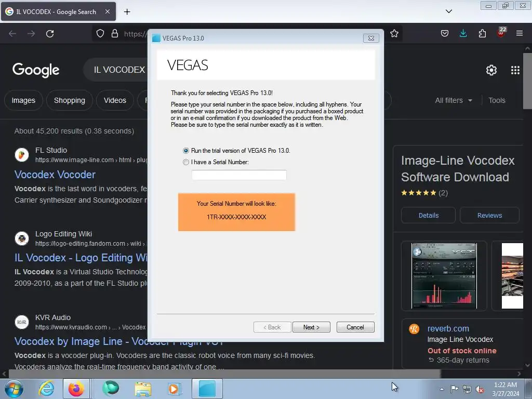The width and height of the screenshot is (532, 399).
Task: Open Pocket save icon in Firefox
Action: pos(445,33)
